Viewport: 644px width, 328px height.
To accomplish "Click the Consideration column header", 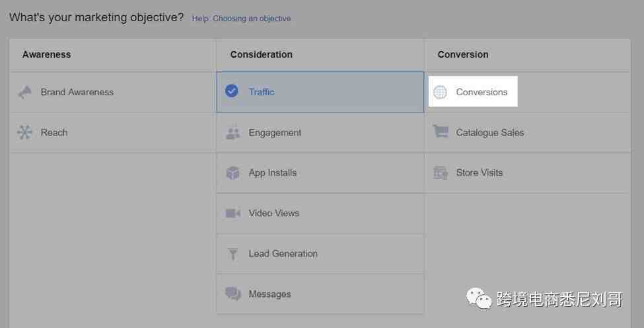I will [261, 55].
